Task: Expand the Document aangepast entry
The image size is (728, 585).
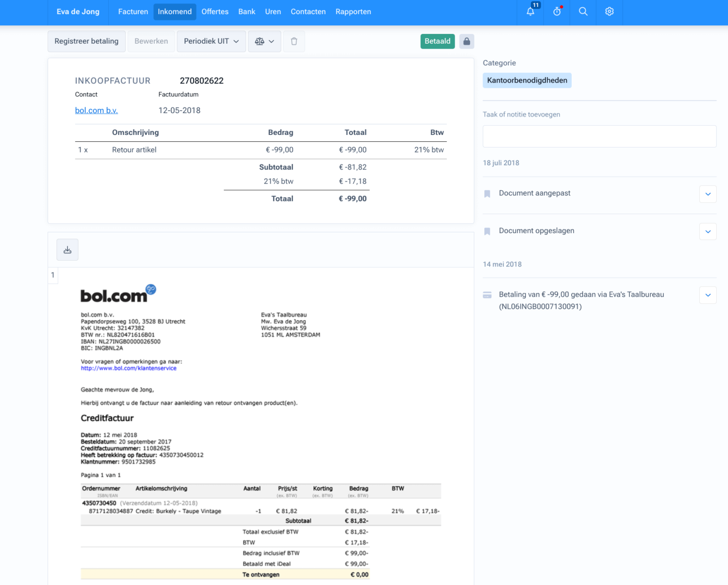Action: coord(708,194)
